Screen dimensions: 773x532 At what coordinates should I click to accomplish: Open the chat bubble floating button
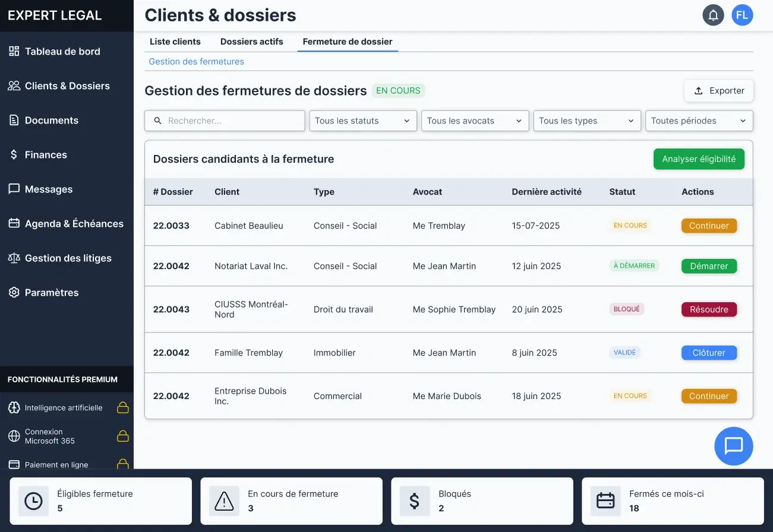click(734, 445)
